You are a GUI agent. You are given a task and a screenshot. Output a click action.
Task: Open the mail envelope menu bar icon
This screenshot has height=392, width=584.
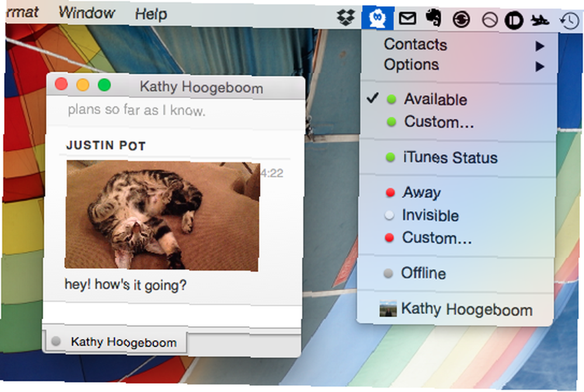408,17
